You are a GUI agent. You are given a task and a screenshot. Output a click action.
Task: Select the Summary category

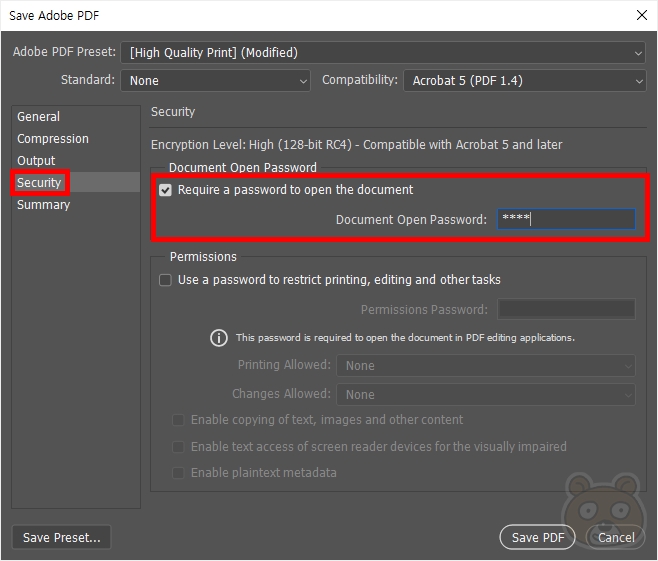43,205
